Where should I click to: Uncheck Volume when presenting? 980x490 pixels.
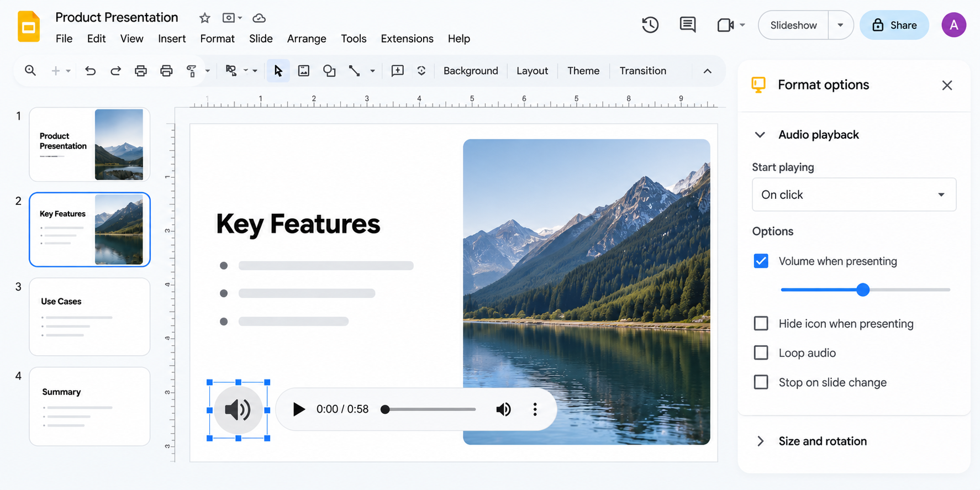761,261
